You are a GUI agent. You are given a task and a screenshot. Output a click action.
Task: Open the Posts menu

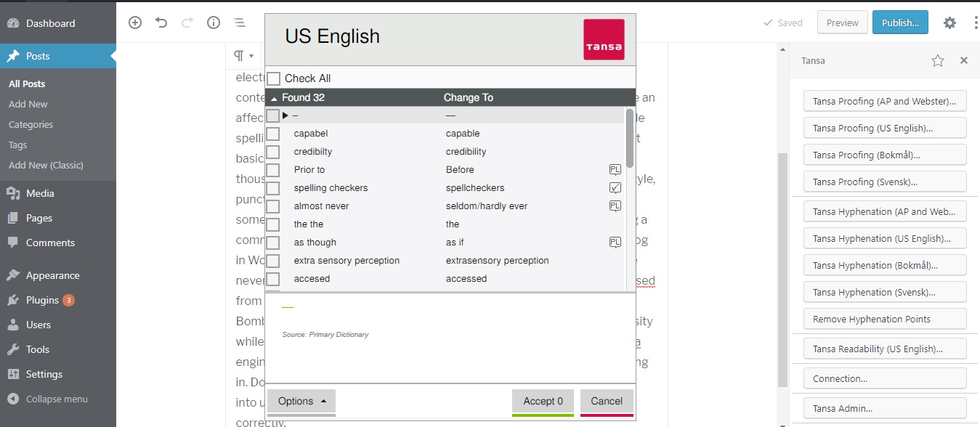coord(58,56)
